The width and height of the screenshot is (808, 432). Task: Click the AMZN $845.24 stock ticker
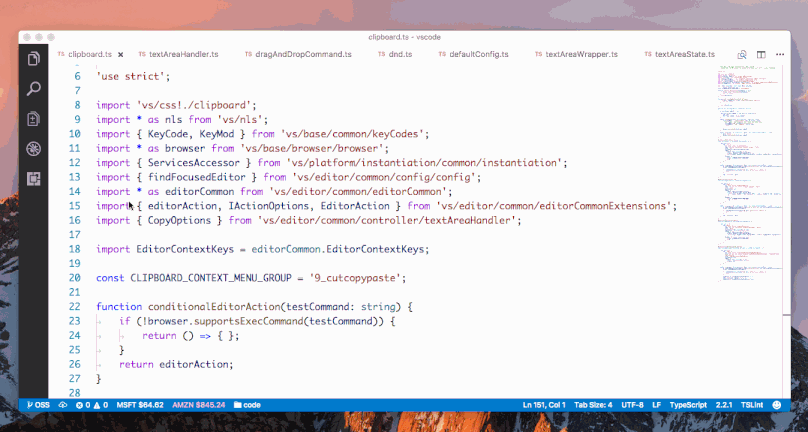tap(199, 405)
